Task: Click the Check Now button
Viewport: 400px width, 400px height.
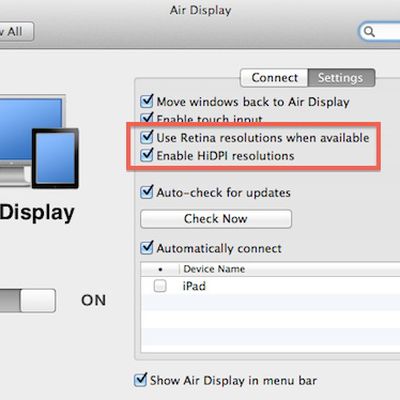Action: click(216, 219)
